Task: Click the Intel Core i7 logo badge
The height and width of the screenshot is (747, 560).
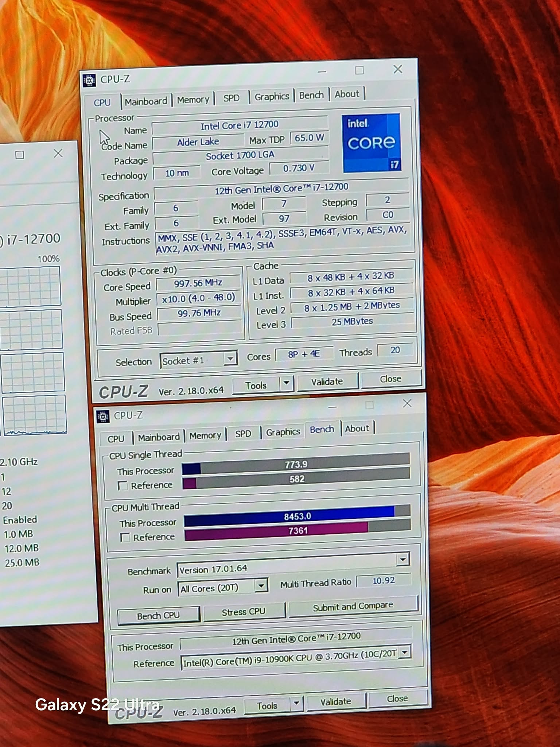Action: pos(371,143)
